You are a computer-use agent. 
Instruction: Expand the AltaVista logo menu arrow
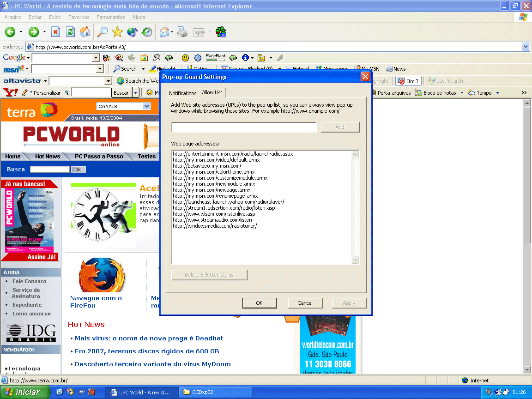click(x=45, y=81)
